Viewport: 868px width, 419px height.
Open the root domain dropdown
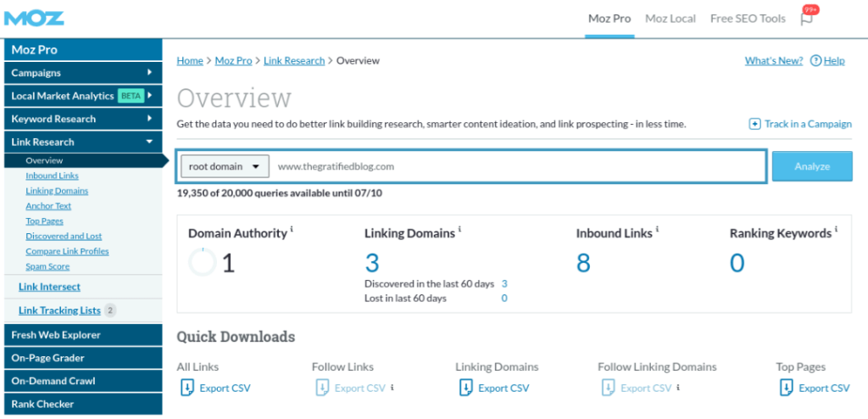tap(225, 166)
